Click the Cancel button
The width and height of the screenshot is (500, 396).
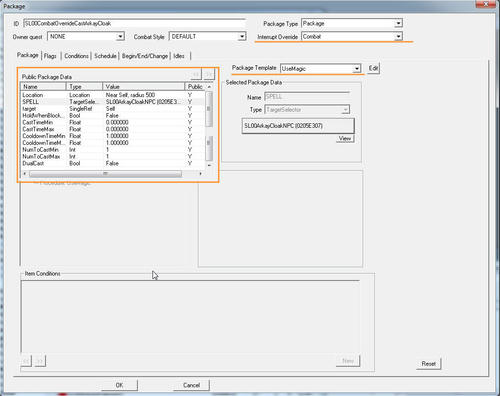click(x=191, y=385)
